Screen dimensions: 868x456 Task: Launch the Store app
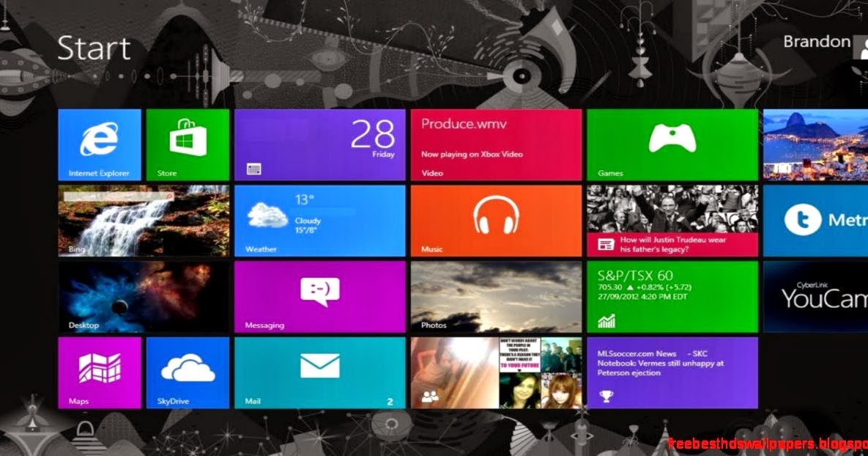(188, 144)
